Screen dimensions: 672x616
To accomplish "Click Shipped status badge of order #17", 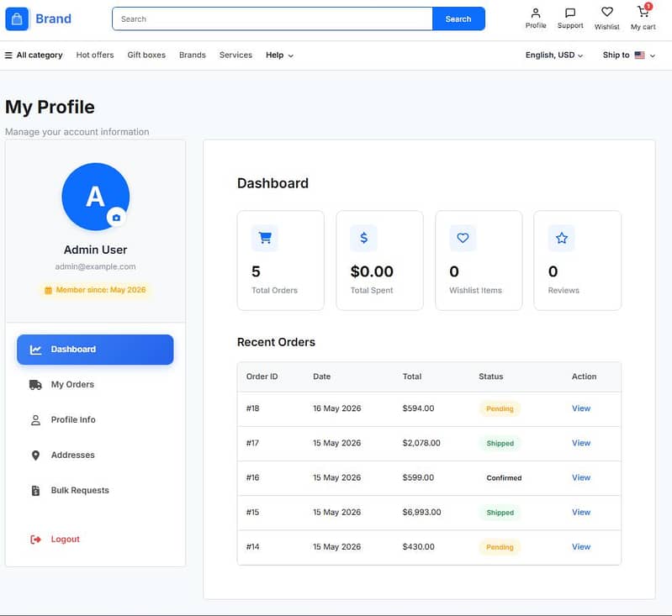I will [500, 444].
